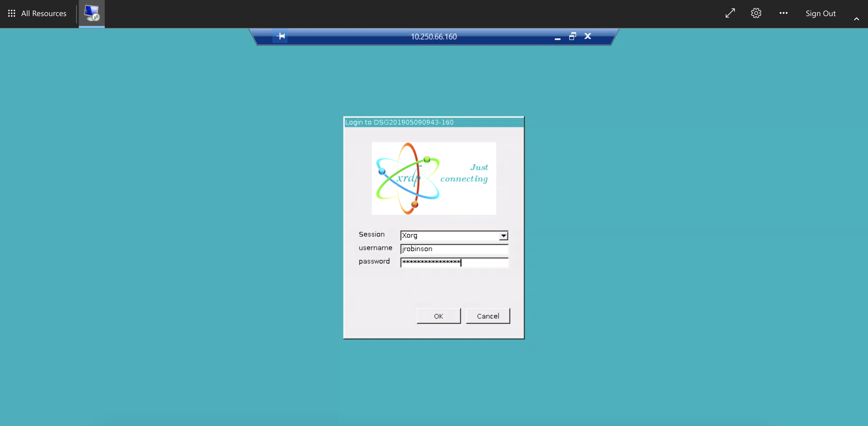Click the Sign Out link
868x426 pixels.
tap(821, 13)
